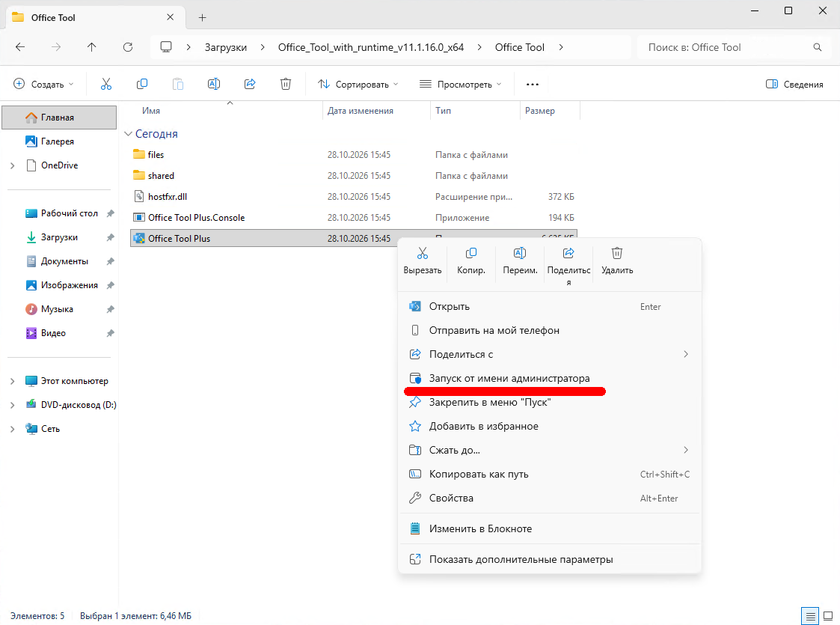This screenshot has height=625, width=840.
Task: Click the Rename icon in the toolbar
Action: pos(214,84)
